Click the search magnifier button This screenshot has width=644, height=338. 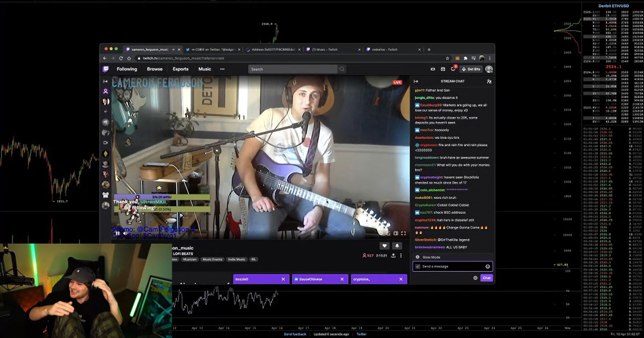pyautogui.click(x=342, y=69)
